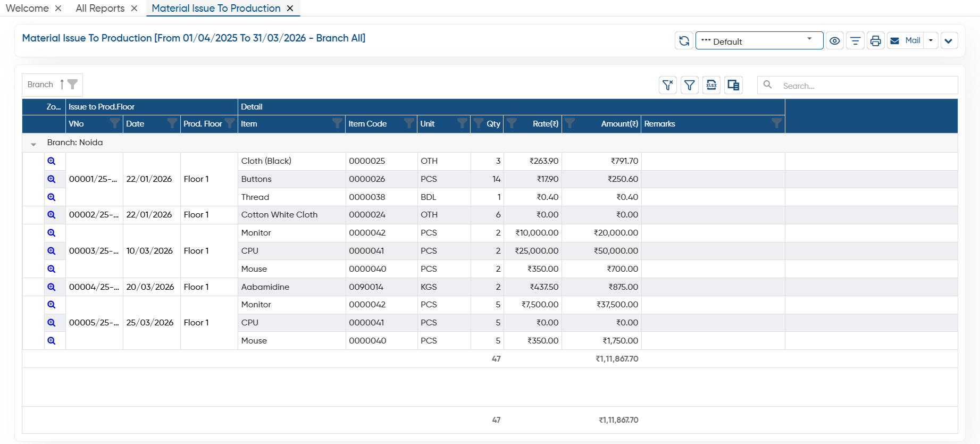Screen dimensions: 980x444
Task: Close the All Reports tab
Action: tap(134, 9)
